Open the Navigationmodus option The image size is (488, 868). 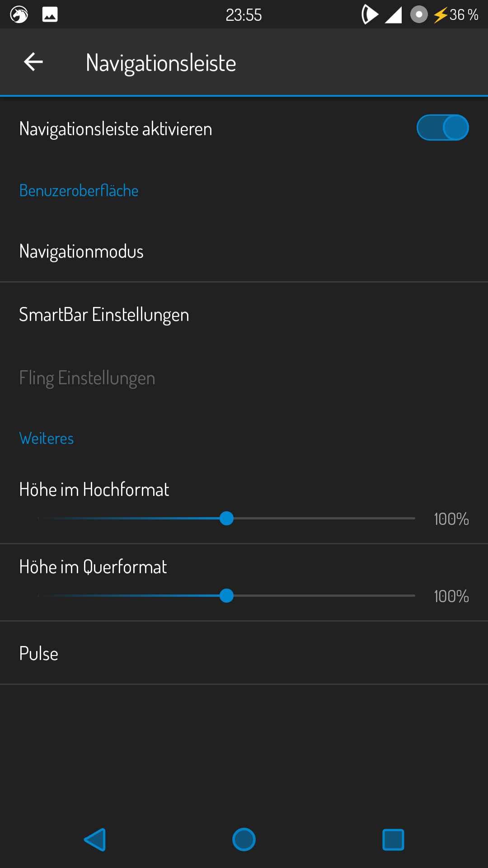[x=81, y=251]
